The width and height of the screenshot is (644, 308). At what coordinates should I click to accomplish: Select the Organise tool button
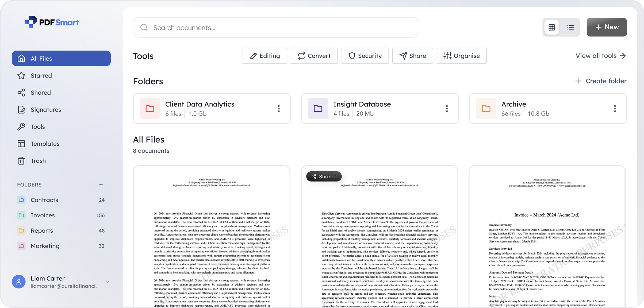click(x=461, y=56)
